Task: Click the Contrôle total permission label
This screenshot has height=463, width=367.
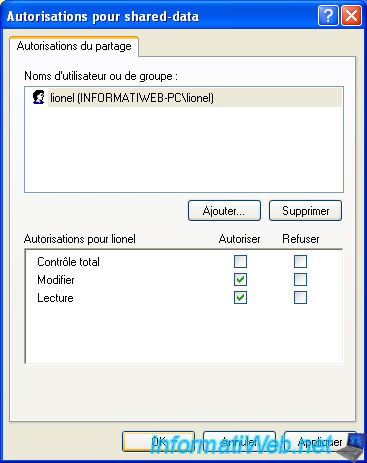Action: [x=68, y=262]
